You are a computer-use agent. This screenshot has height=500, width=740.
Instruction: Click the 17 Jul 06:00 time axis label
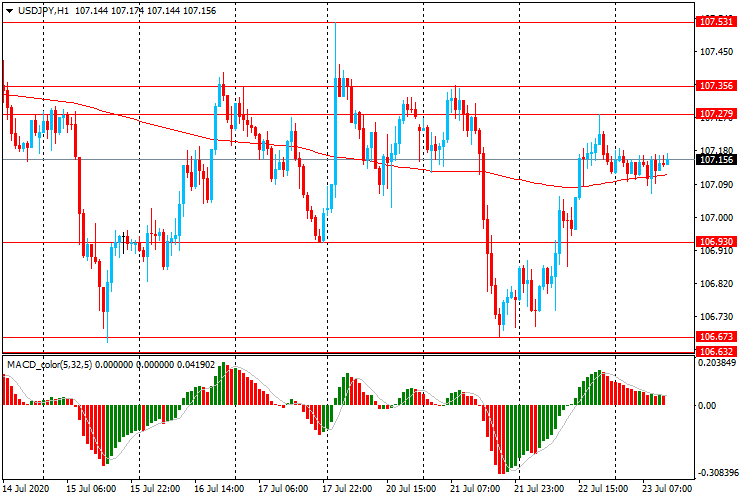[x=283, y=488]
